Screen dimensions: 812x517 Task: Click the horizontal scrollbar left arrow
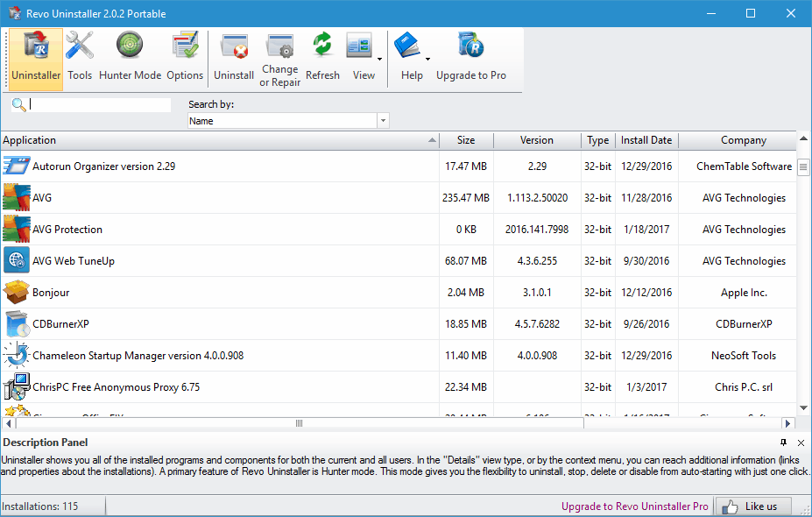[x=8, y=423]
